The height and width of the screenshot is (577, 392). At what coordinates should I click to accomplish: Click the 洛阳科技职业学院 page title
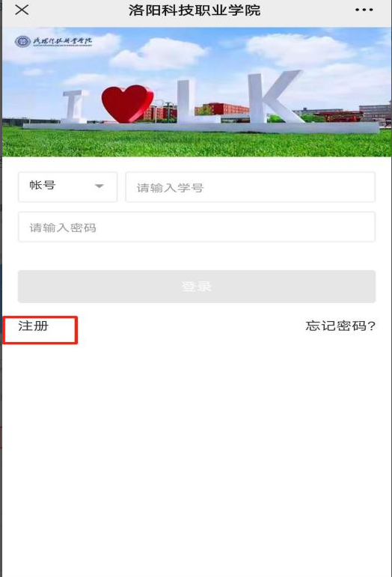[195, 10]
